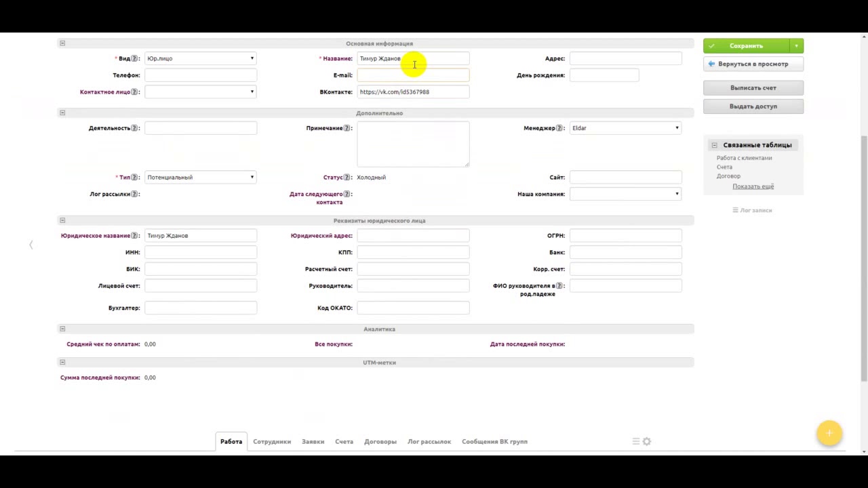Collapse Реквизиты юридического лица section
Screen dimensions: 868x488
[62, 220]
